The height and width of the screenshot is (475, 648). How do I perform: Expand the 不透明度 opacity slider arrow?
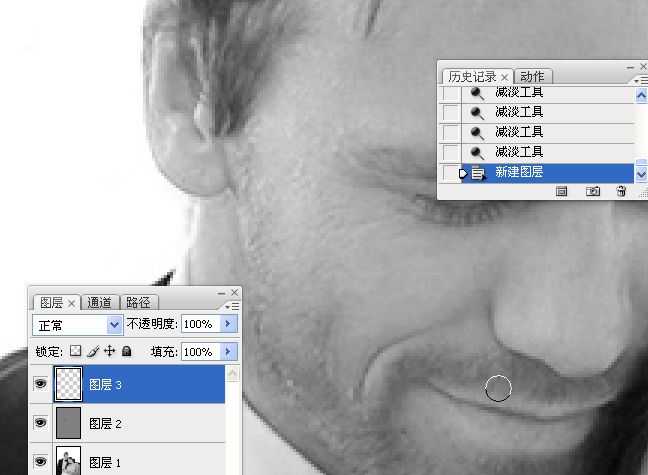229,325
